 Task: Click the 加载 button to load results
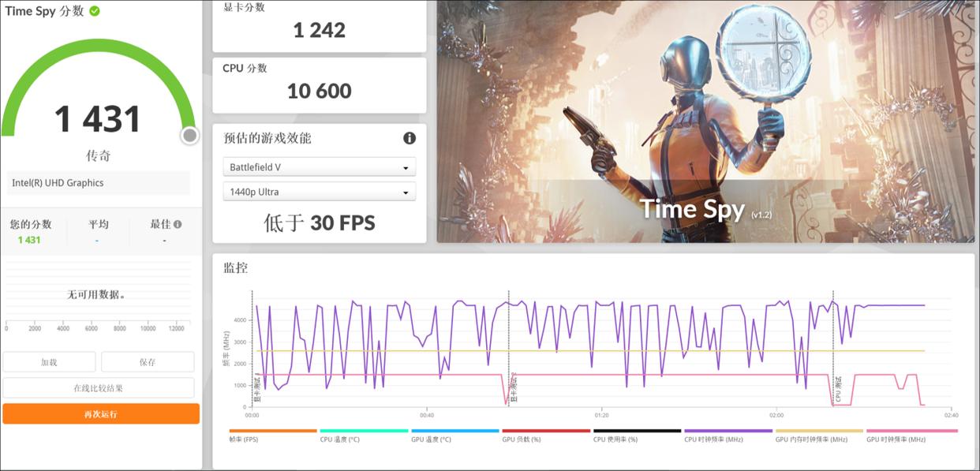pos(49,361)
